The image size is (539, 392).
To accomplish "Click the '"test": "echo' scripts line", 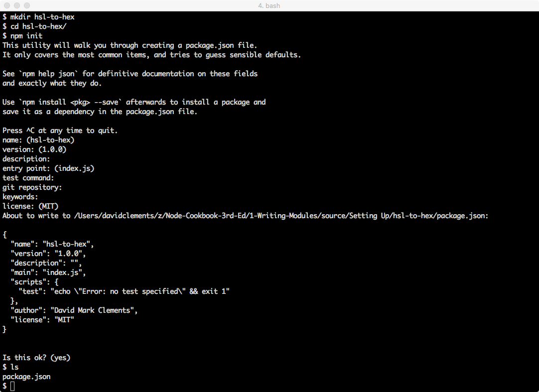I will pos(124,291).
